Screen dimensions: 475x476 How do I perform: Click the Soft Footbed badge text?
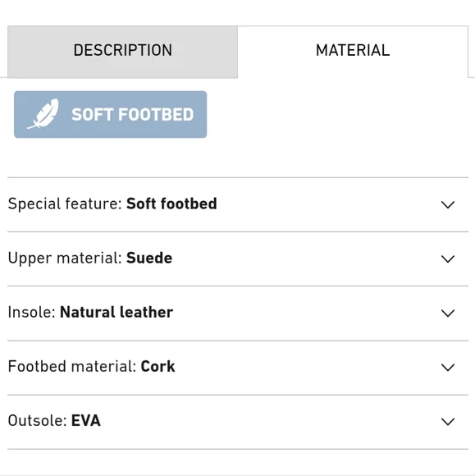133,114
